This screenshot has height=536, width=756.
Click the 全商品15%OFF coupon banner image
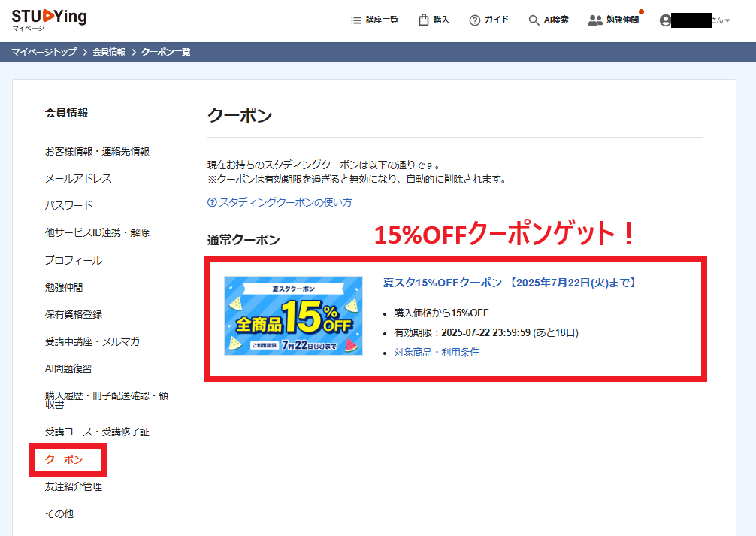pos(293,316)
